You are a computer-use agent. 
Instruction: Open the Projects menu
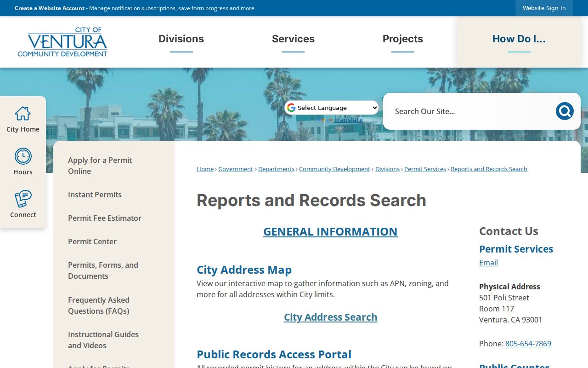403,39
